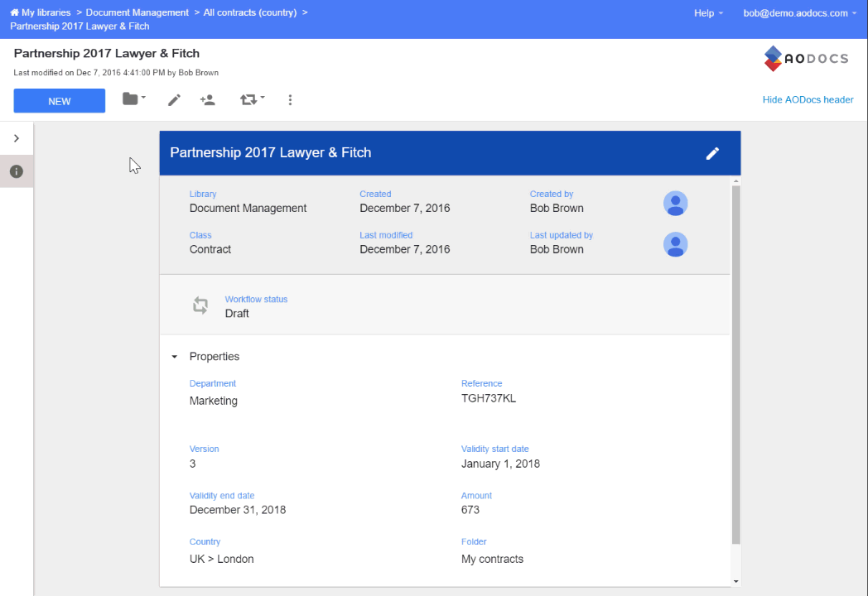
Task: Click the Library value Document Management
Action: [x=248, y=208]
